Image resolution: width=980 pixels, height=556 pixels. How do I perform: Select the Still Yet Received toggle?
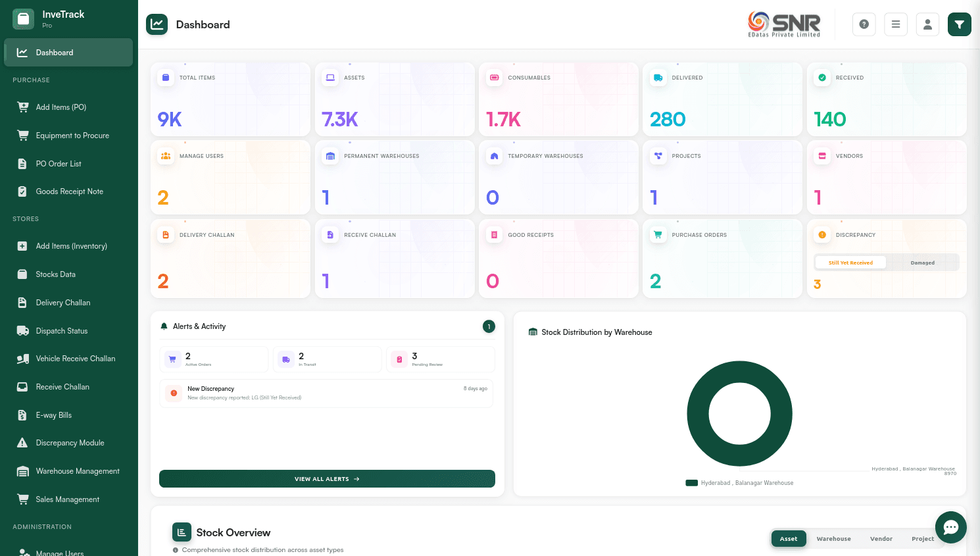[x=850, y=263]
